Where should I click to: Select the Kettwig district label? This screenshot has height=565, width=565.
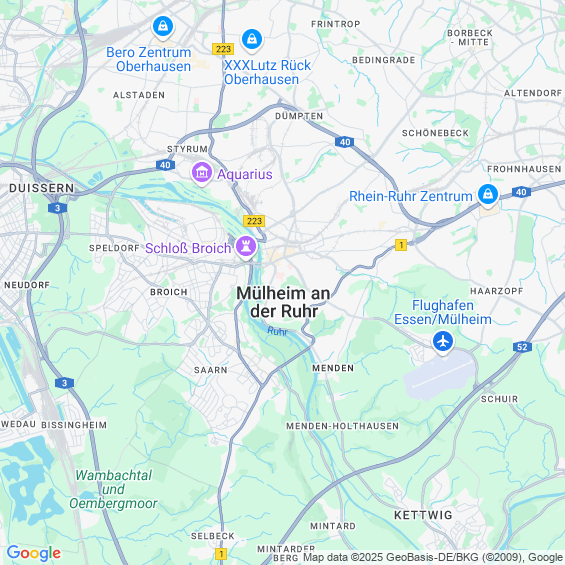[x=423, y=515]
